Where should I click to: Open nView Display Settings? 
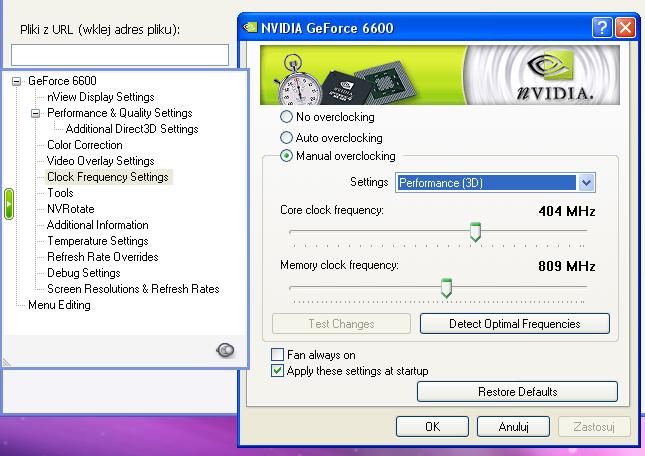[x=101, y=97]
